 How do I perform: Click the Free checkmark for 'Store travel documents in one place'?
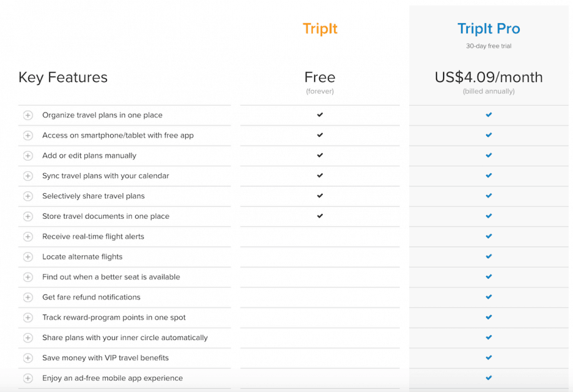[x=320, y=216]
